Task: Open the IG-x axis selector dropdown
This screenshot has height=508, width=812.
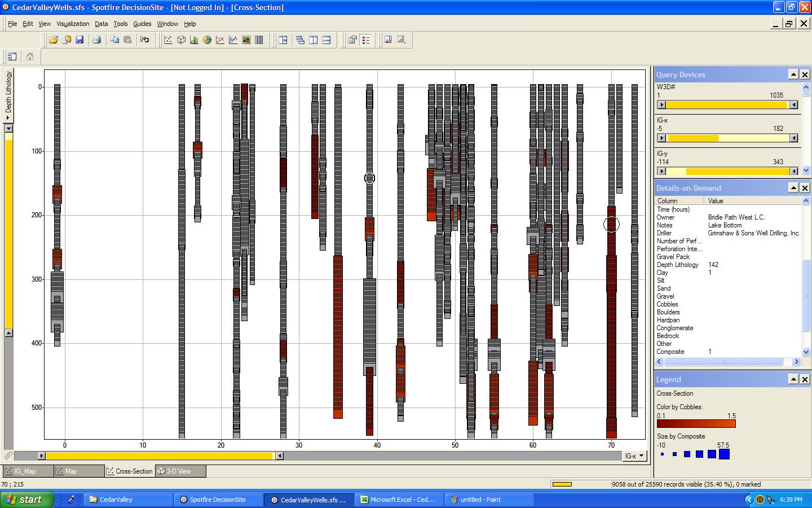Action: pos(634,456)
